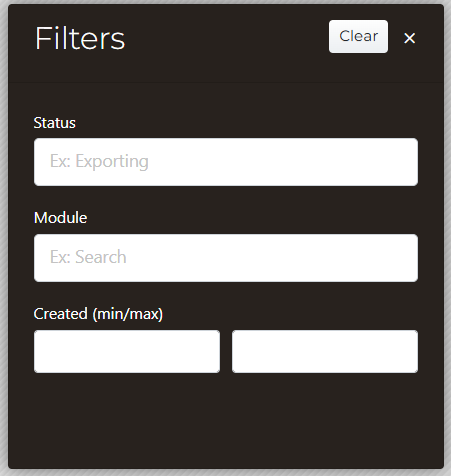
Task: Click the 'Ex: Search' placeholder text
Action: tap(88, 257)
